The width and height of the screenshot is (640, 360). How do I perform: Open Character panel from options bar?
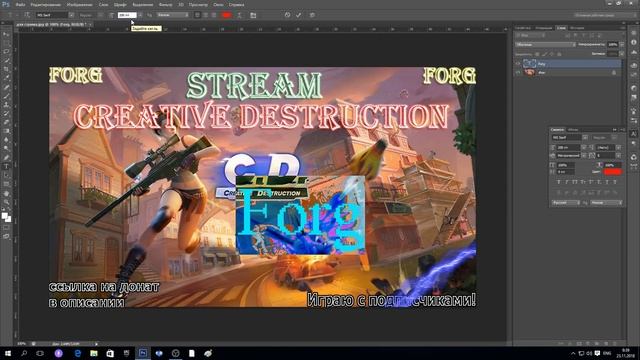coord(253,15)
